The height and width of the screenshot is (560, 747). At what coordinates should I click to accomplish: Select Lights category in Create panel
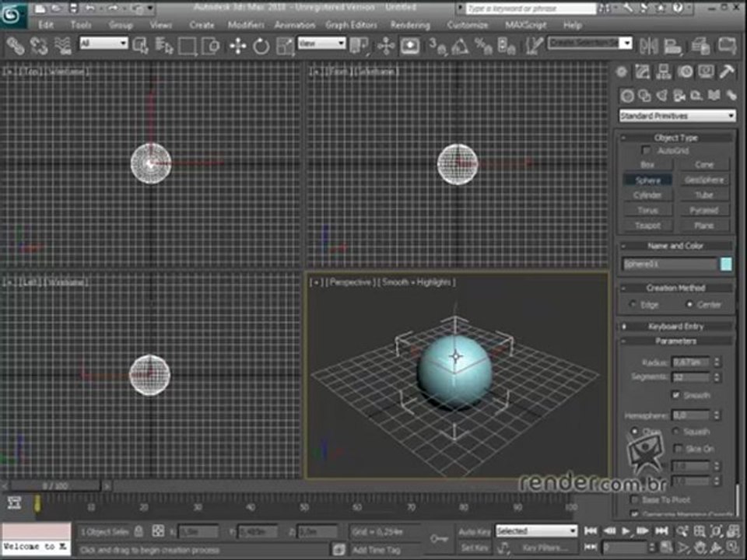click(661, 96)
